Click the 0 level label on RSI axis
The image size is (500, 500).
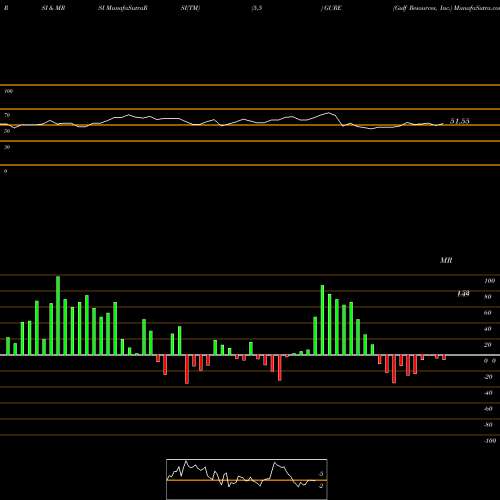(5, 171)
